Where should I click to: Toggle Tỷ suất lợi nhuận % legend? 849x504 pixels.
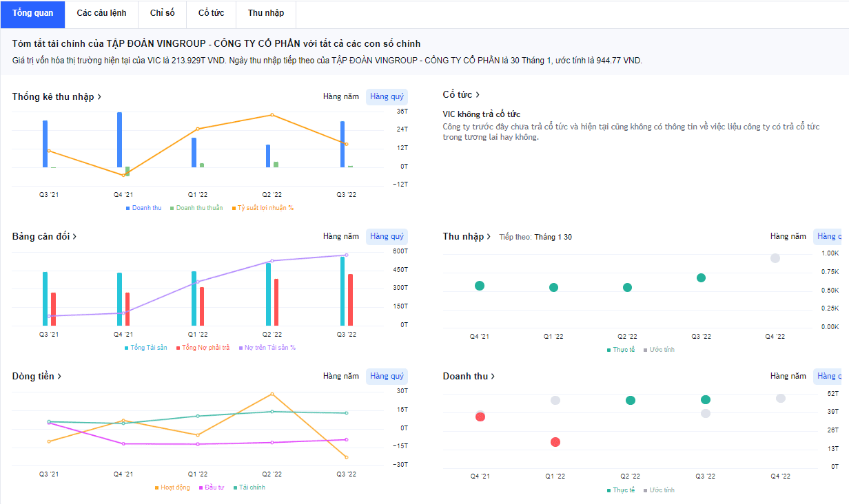pos(263,208)
